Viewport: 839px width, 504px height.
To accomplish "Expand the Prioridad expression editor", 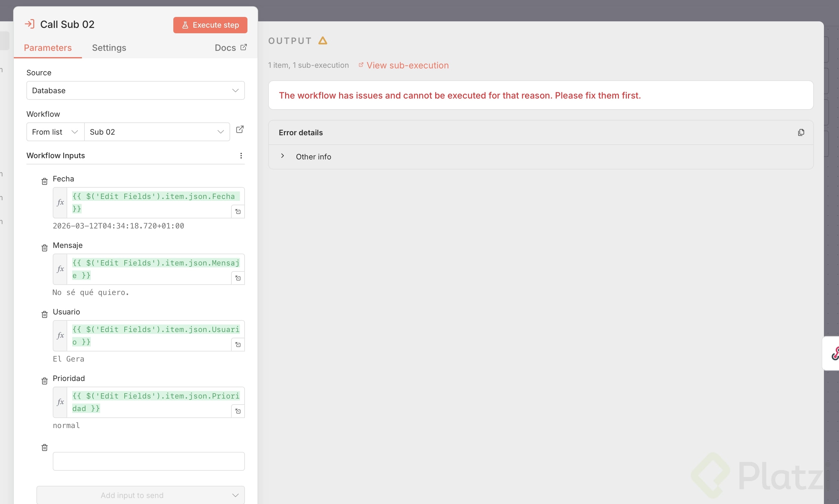I will (238, 411).
